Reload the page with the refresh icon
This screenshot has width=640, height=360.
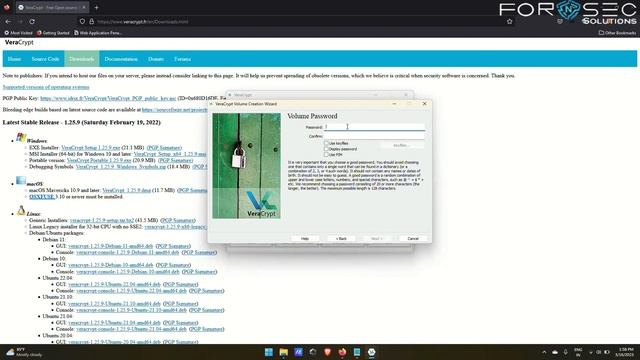click(32, 21)
